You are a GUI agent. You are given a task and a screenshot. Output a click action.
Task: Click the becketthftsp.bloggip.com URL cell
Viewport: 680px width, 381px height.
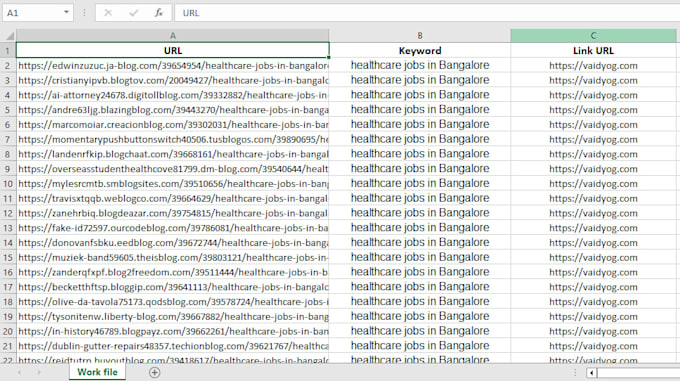173,287
